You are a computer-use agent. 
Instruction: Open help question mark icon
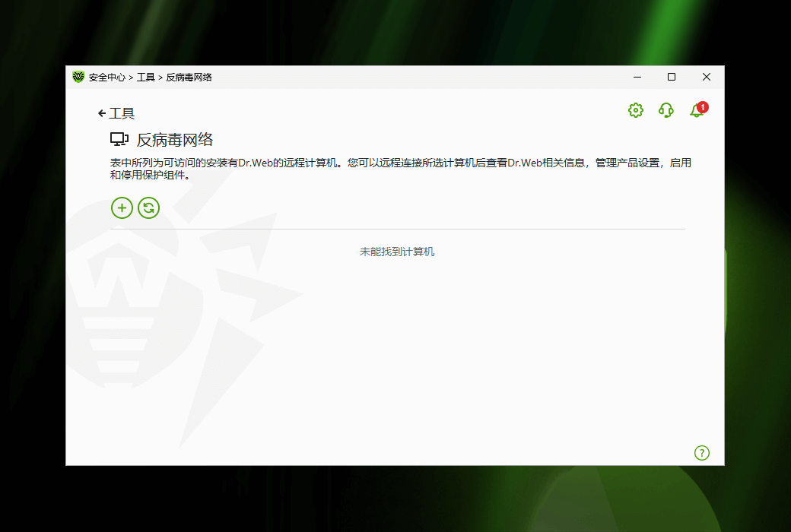point(702,453)
